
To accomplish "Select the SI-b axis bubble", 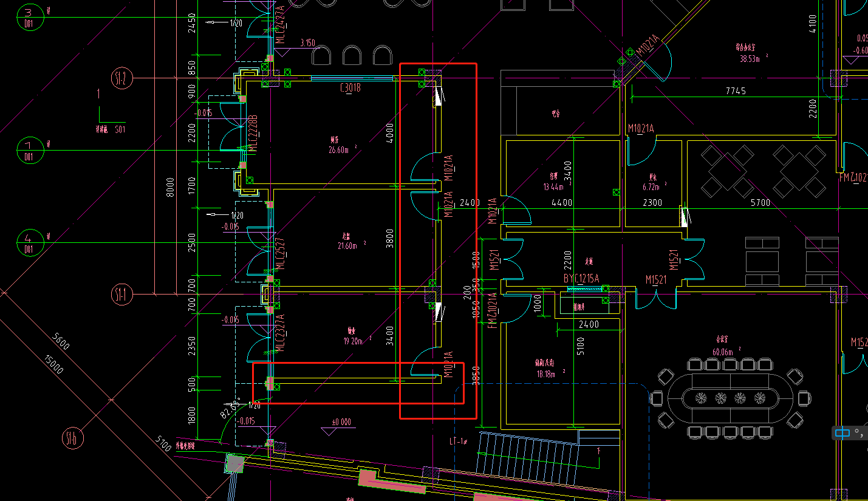I will 72,438.
